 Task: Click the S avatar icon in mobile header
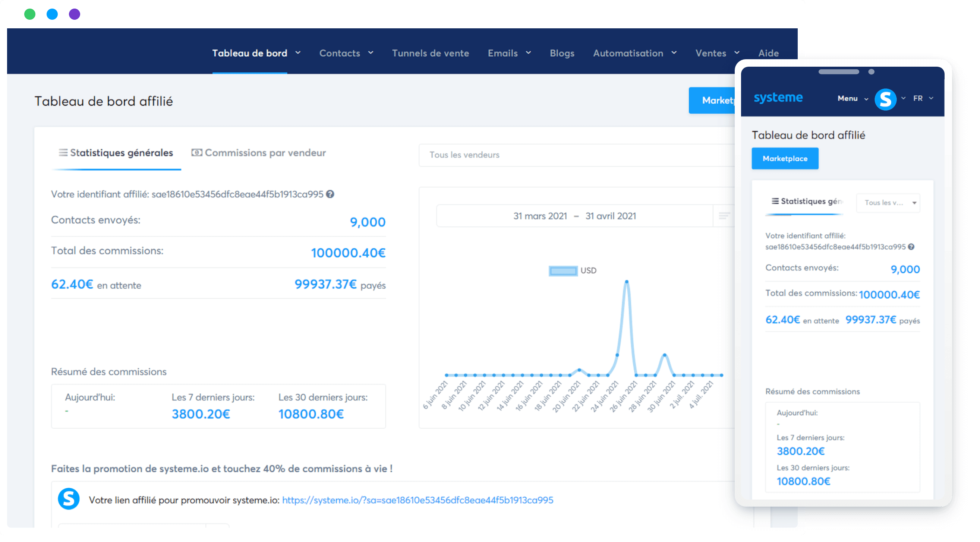pos(885,99)
